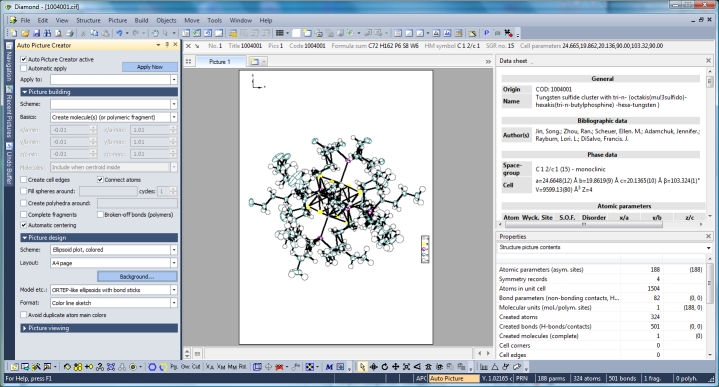Click the Rst icon in the bottom toolbar
This screenshot has width=719, height=387.
tap(243, 366)
